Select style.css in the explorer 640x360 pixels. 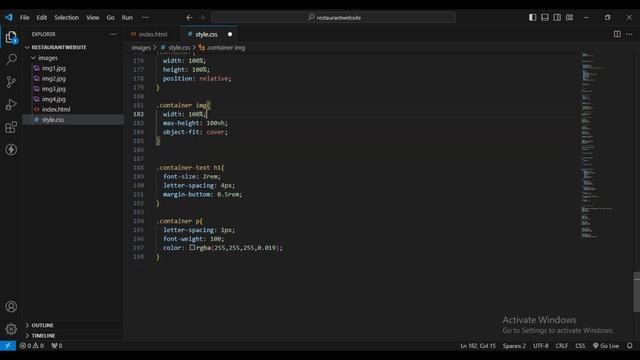pyautogui.click(x=53, y=120)
